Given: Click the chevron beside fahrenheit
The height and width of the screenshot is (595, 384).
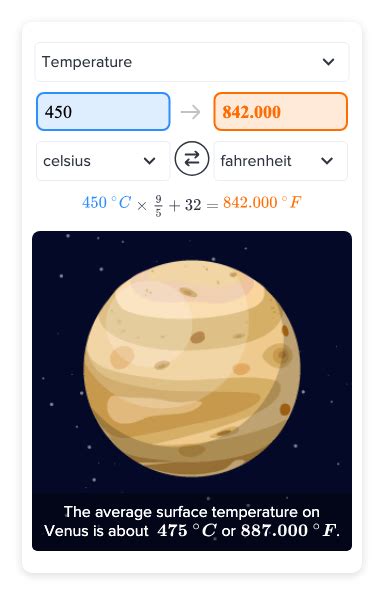Looking at the screenshot, I should (x=327, y=161).
